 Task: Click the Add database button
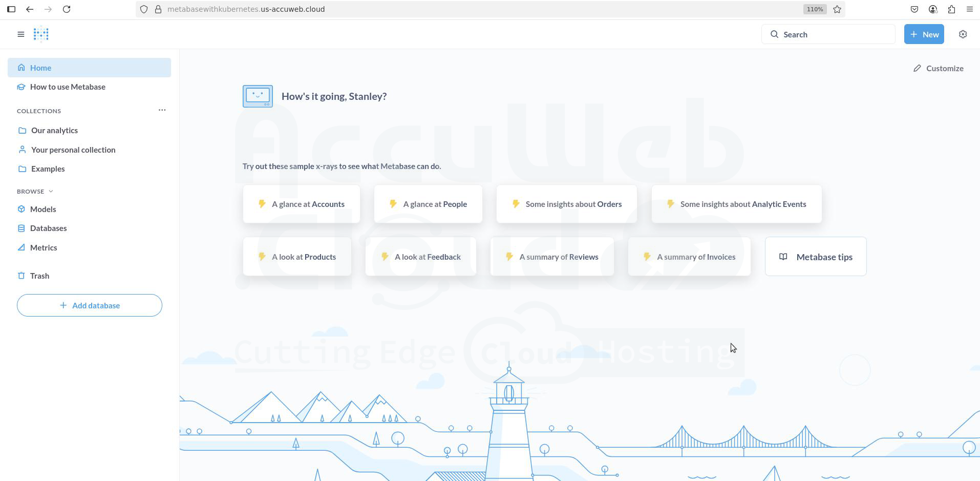point(90,305)
